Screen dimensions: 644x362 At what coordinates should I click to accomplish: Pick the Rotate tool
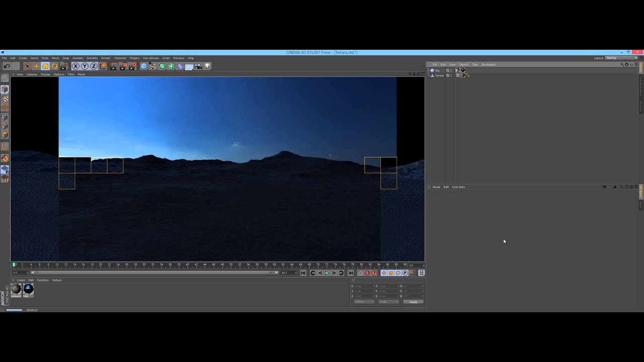[54, 66]
